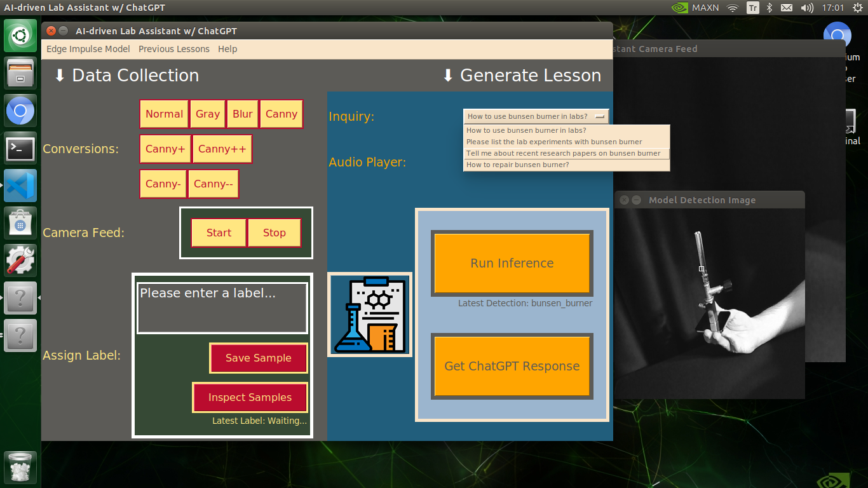Click 'Latest Label: Waiting...' text
Viewport: 868px width, 488px height.
pyautogui.click(x=260, y=421)
